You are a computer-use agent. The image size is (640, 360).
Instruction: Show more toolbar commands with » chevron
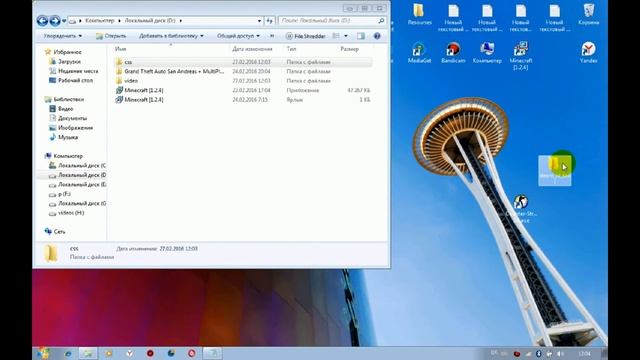pos(272,36)
